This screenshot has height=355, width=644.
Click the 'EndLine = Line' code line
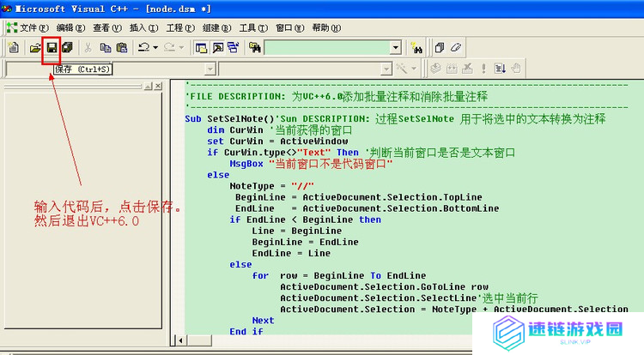[x=291, y=253]
